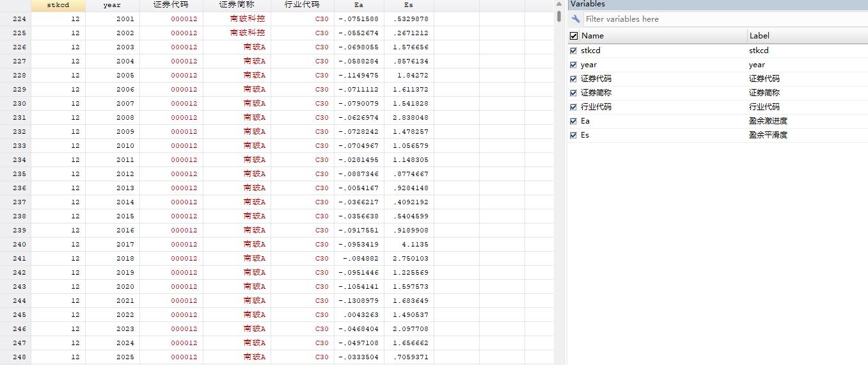Toggle the Ea variable checkbox
The height and width of the screenshot is (365, 868).
(573, 121)
